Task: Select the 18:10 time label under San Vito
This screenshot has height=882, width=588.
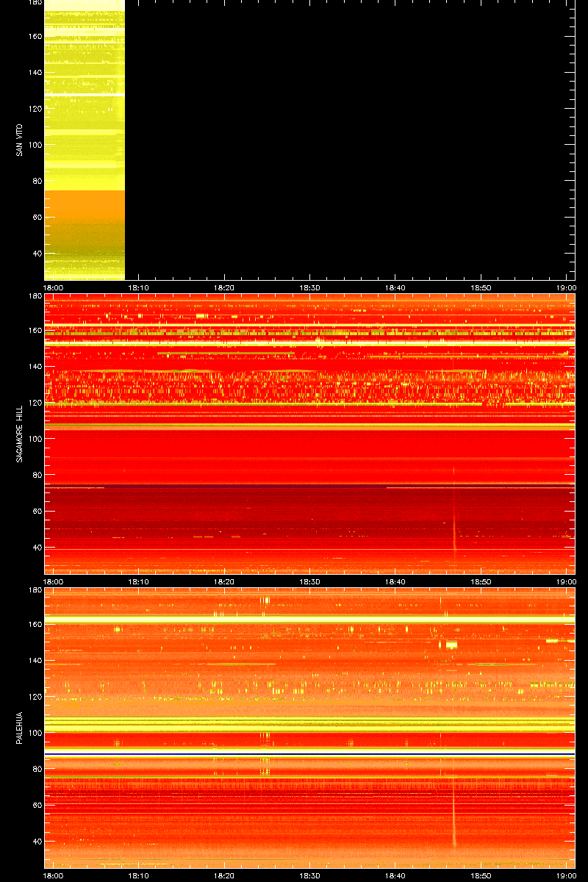Action: point(139,288)
